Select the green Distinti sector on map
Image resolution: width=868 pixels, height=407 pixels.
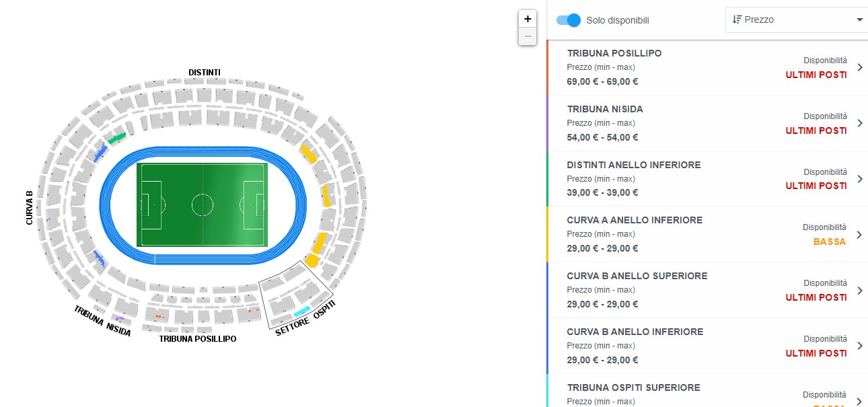118,137
